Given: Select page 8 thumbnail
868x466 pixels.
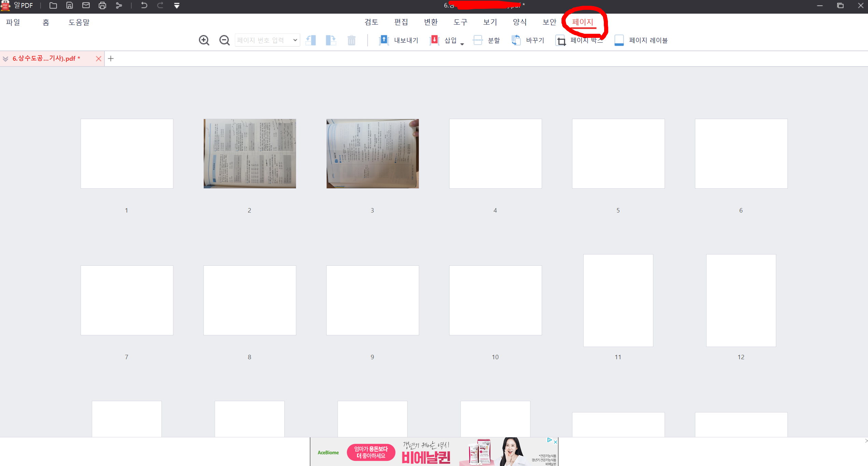Looking at the screenshot, I should point(250,300).
